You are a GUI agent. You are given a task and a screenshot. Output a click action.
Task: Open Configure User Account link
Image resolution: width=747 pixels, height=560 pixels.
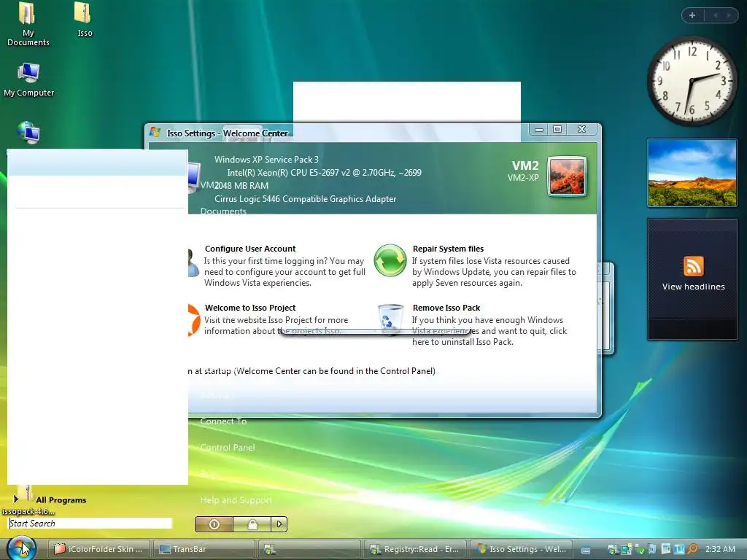[250, 249]
